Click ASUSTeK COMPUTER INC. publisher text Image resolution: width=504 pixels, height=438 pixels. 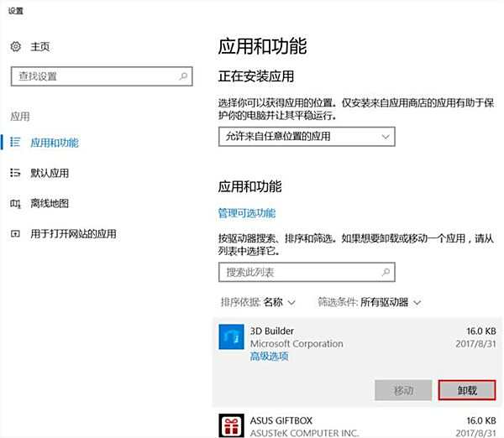[x=304, y=433]
